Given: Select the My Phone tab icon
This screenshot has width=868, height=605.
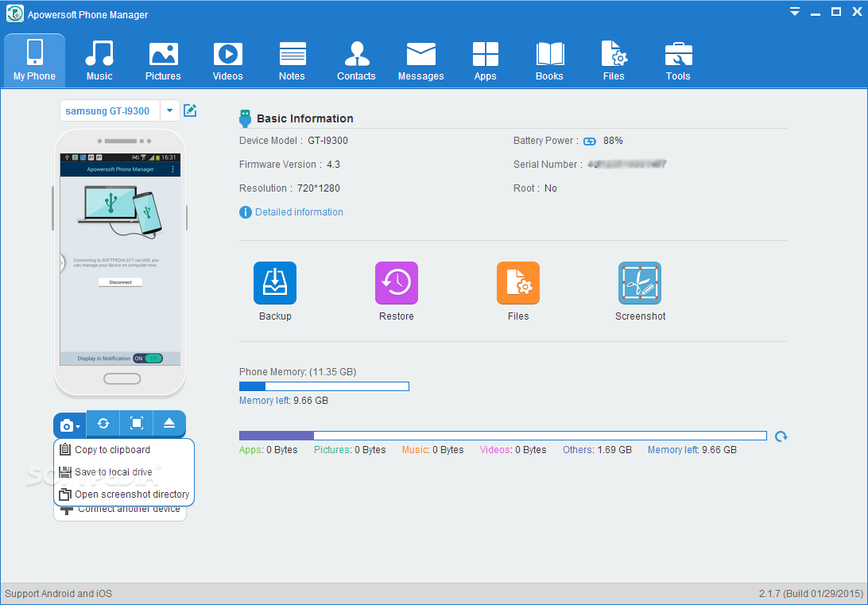Looking at the screenshot, I should (34, 52).
